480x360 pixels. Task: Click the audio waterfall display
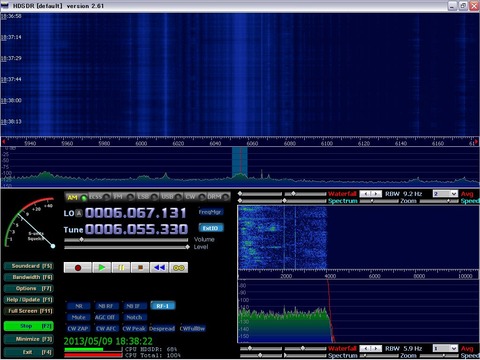click(x=358, y=238)
